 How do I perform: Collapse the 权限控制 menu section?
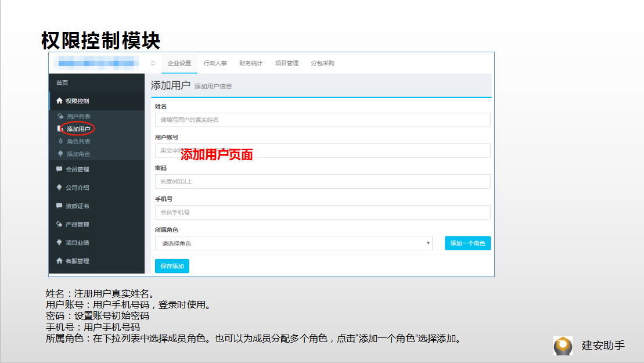[96, 101]
